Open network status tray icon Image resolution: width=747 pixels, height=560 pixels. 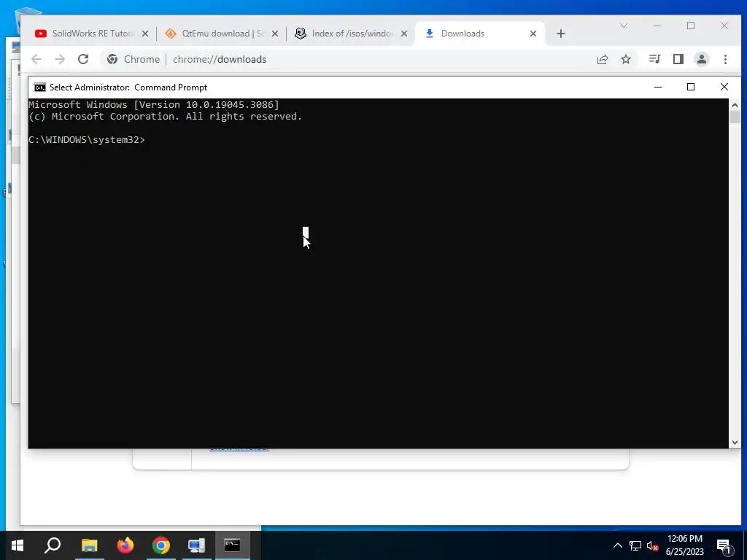(x=635, y=545)
